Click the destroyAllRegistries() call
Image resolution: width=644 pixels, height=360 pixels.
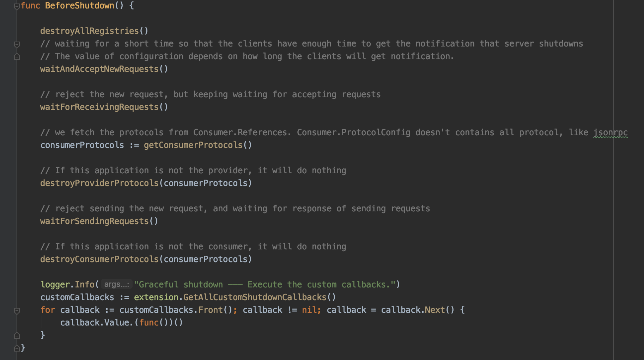point(94,31)
